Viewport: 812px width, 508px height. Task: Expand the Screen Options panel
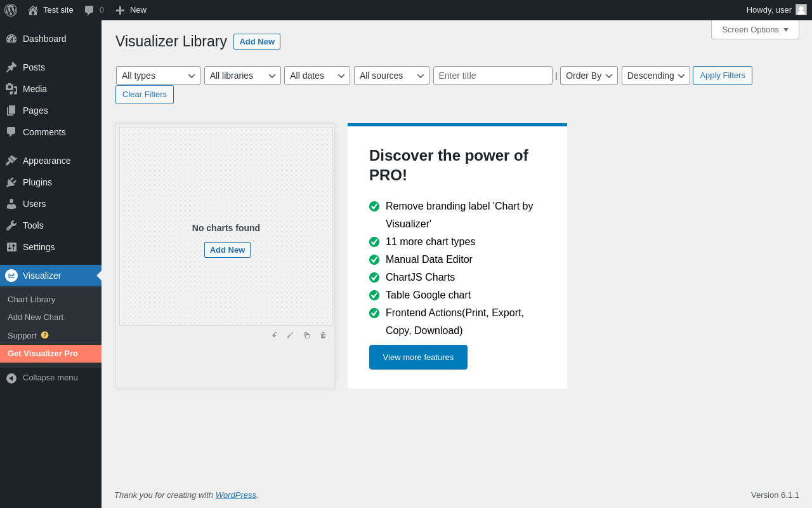click(755, 30)
